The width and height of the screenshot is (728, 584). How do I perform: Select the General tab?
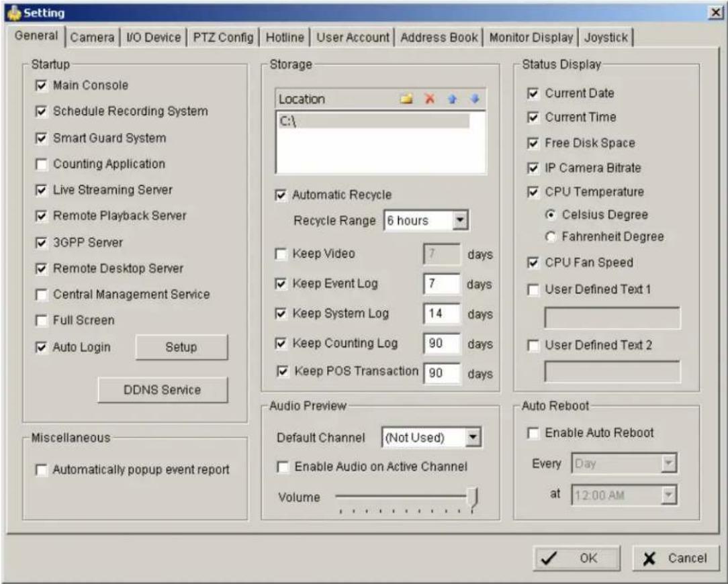click(x=36, y=36)
